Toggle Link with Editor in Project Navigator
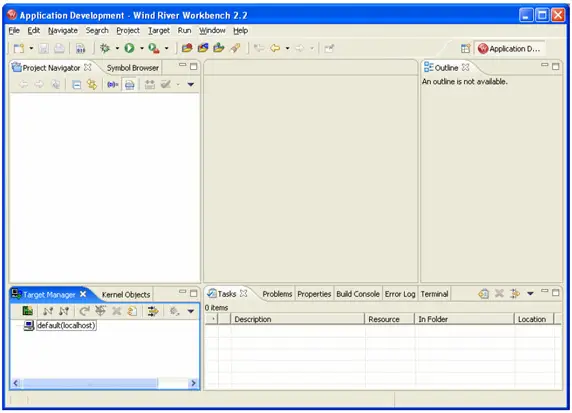572x413 pixels. tap(92, 85)
